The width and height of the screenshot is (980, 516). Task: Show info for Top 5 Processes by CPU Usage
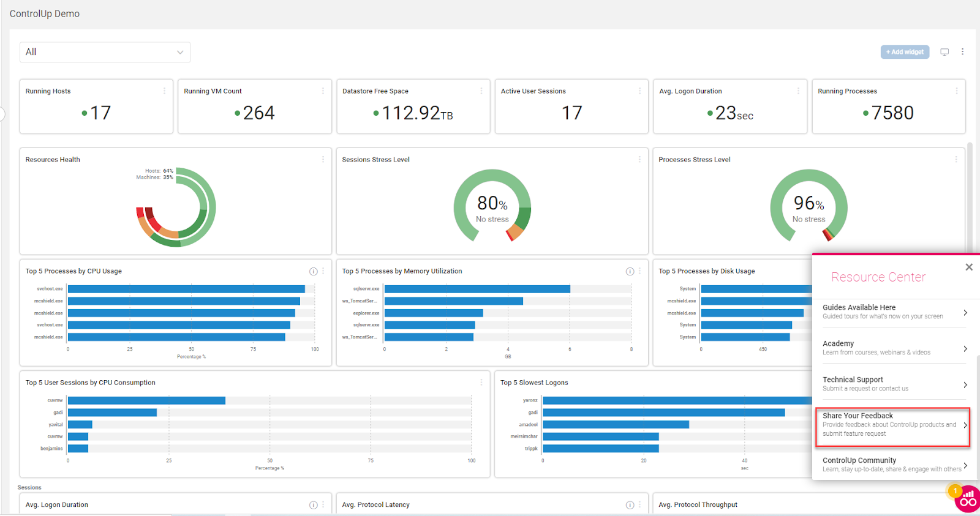pyautogui.click(x=314, y=271)
